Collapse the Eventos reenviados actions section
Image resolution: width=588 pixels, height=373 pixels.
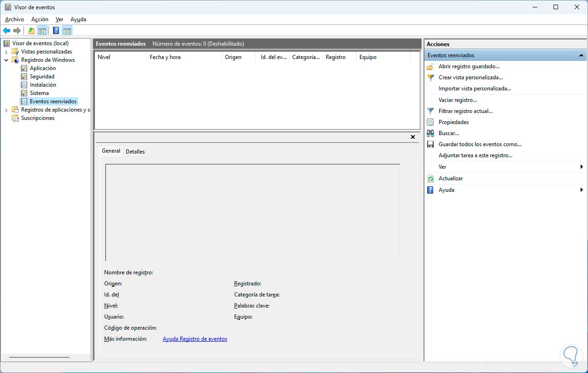(x=582, y=55)
